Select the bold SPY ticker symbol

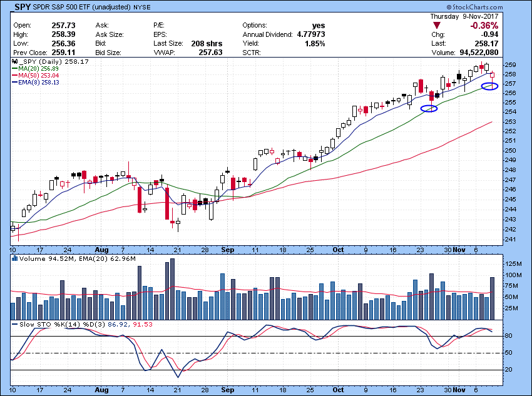click(x=23, y=7)
